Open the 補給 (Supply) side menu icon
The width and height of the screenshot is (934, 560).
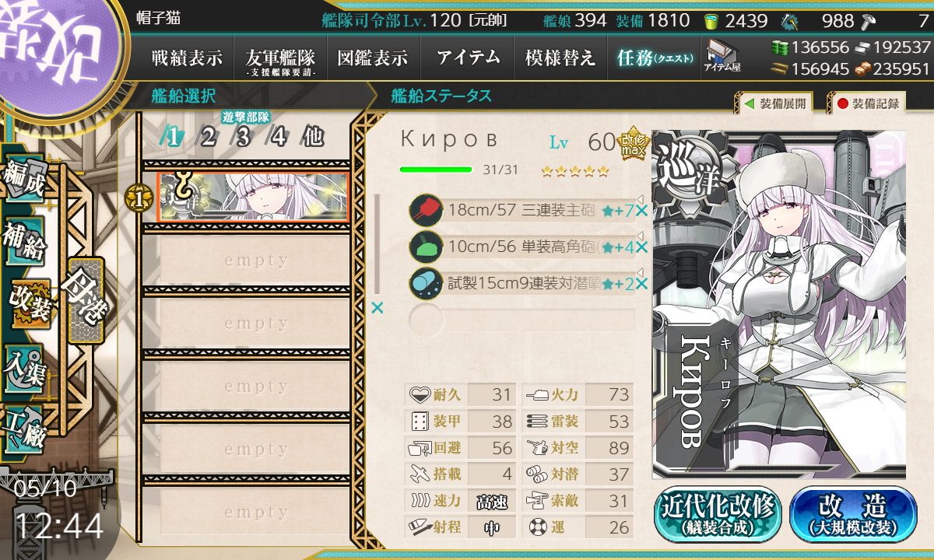coord(25,242)
